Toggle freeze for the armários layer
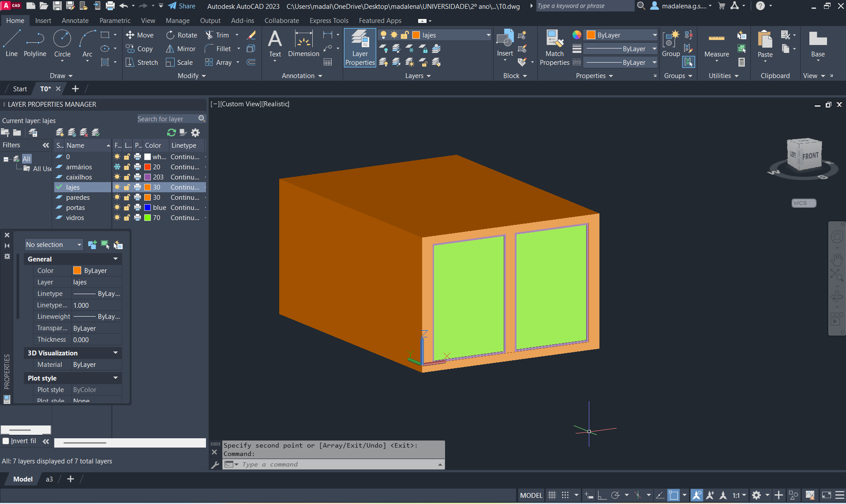The width and height of the screenshot is (846, 504). 117,167
